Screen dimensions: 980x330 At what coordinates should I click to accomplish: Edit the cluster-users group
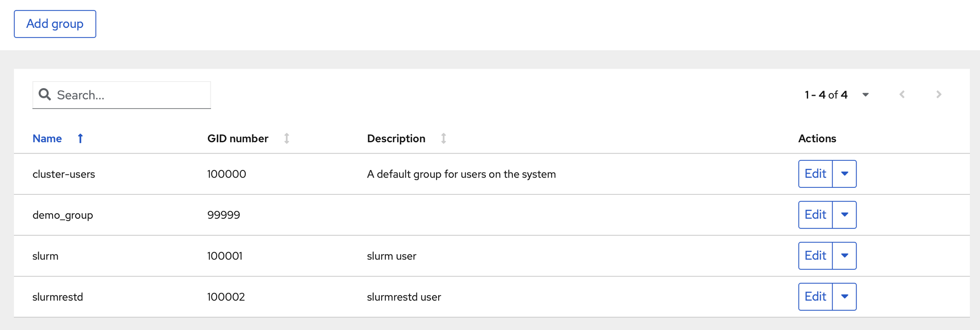815,174
